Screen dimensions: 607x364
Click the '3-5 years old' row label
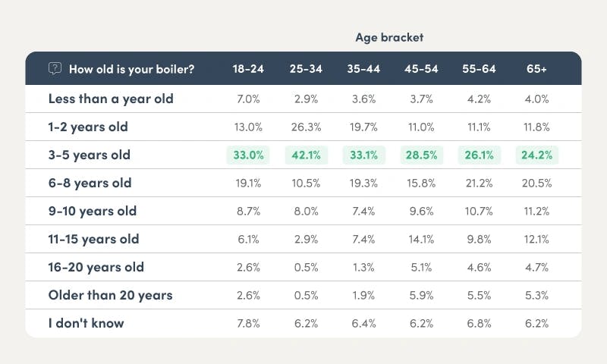(89, 155)
